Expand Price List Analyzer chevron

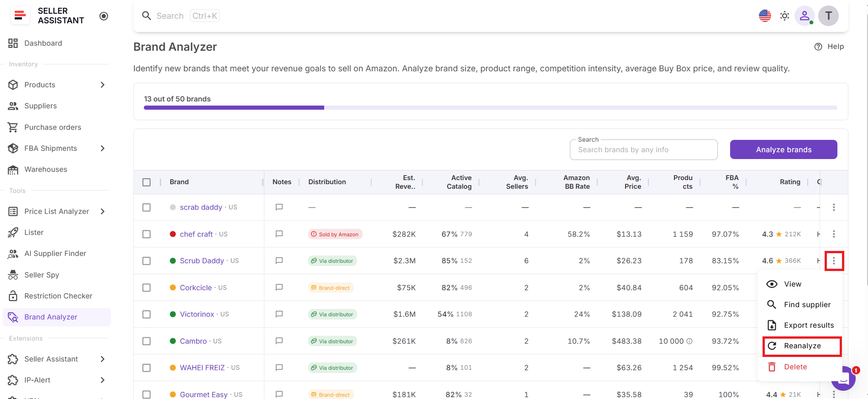[x=102, y=211]
